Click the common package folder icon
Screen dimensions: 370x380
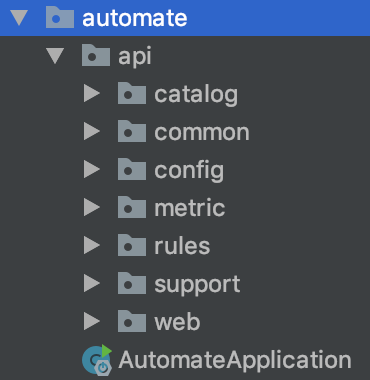(132, 132)
